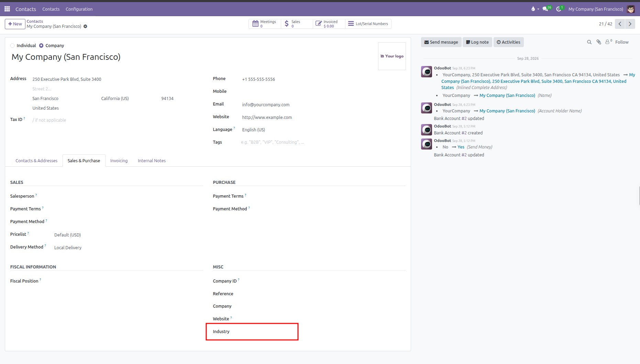Open the apps grid menu icon
The width and height of the screenshot is (640, 364).
click(7, 9)
